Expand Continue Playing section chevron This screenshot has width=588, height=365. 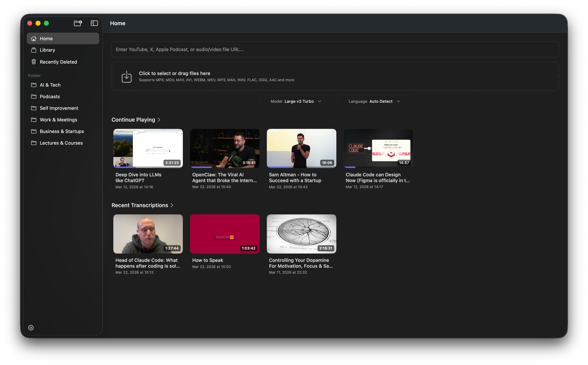[159, 120]
